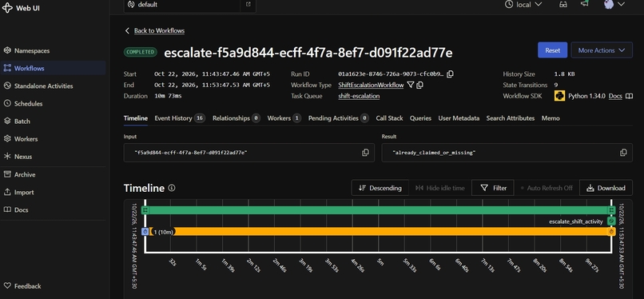Click the History Size value 1.8 KB
This screenshot has width=644, height=299.
click(564, 74)
